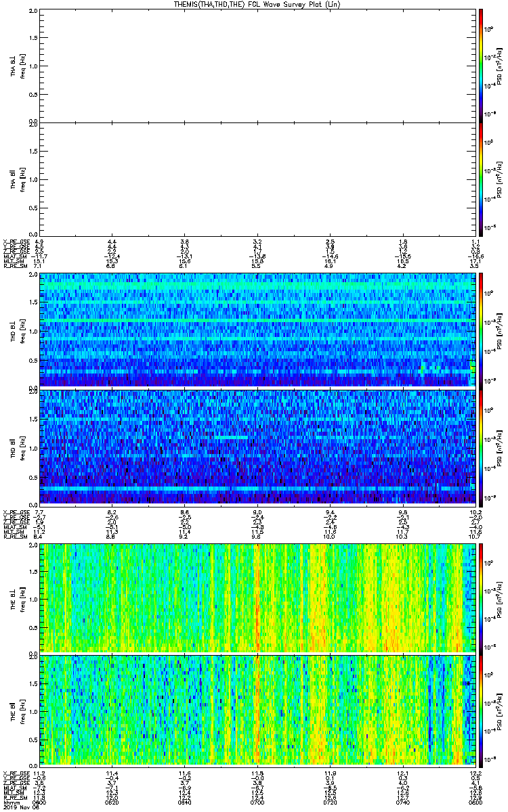Click the 1.0 tick on the THE B-parallel frequency axis

tap(33, 710)
